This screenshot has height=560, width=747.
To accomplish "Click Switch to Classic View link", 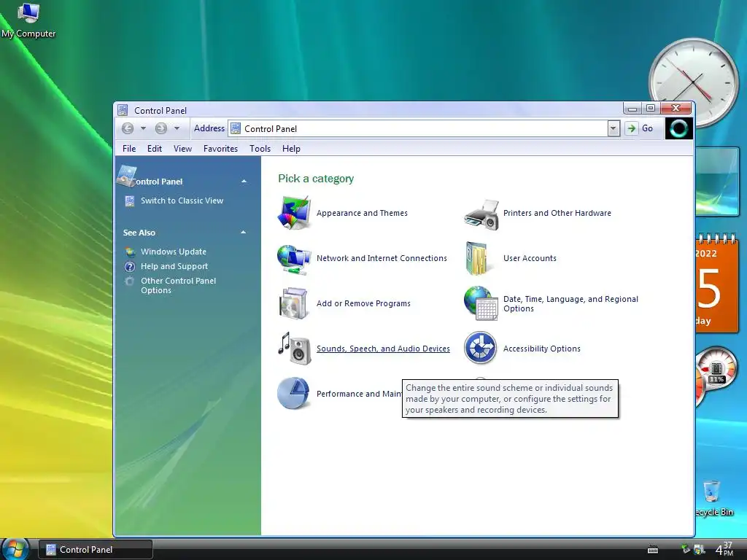I will tap(182, 201).
